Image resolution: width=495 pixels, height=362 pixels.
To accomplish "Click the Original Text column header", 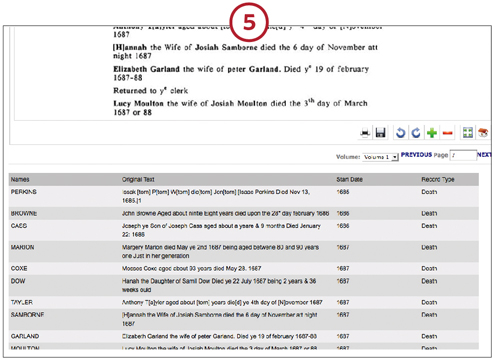I will 138,180.
